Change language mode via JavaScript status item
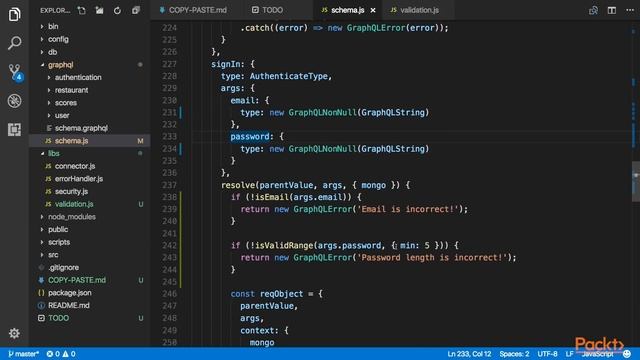The image size is (640, 360). tap(597, 354)
